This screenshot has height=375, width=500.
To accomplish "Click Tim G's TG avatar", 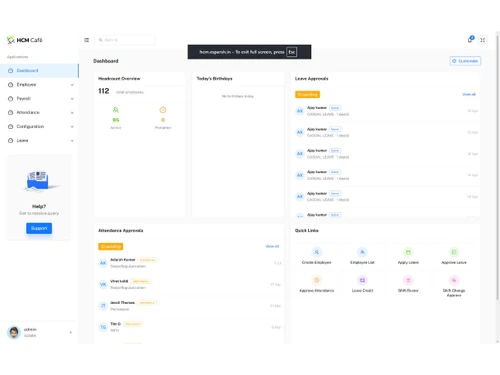I will tap(103, 327).
